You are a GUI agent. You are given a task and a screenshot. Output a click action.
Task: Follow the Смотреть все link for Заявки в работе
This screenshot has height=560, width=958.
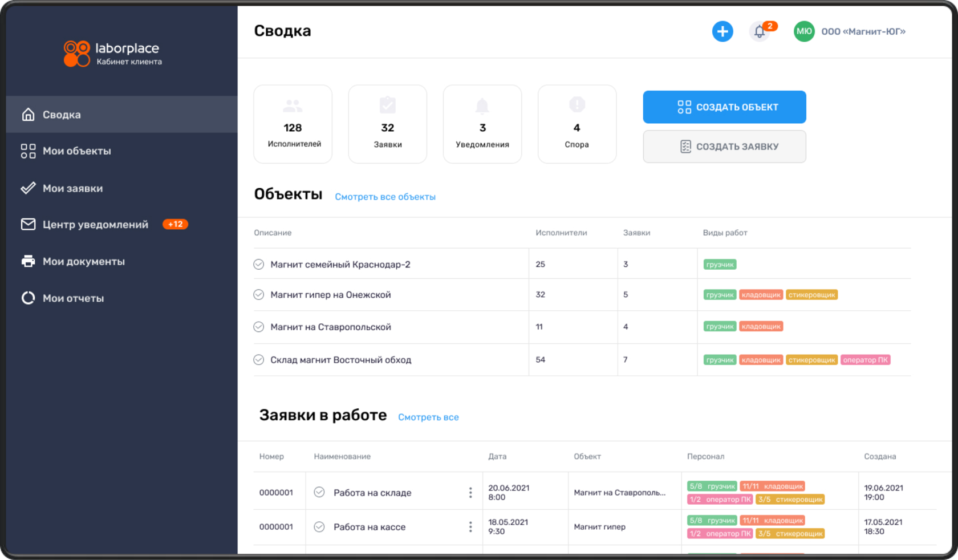point(428,417)
